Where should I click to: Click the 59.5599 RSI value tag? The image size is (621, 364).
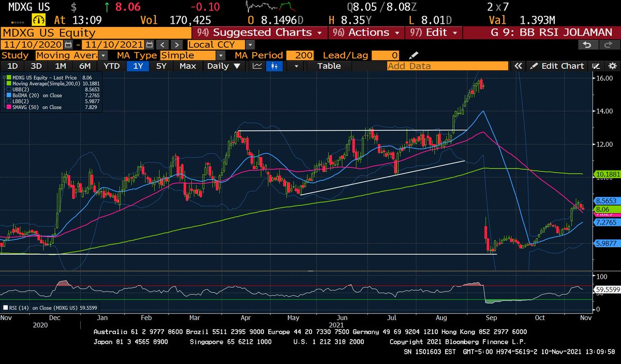pyautogui.click(x=607, y=291)
